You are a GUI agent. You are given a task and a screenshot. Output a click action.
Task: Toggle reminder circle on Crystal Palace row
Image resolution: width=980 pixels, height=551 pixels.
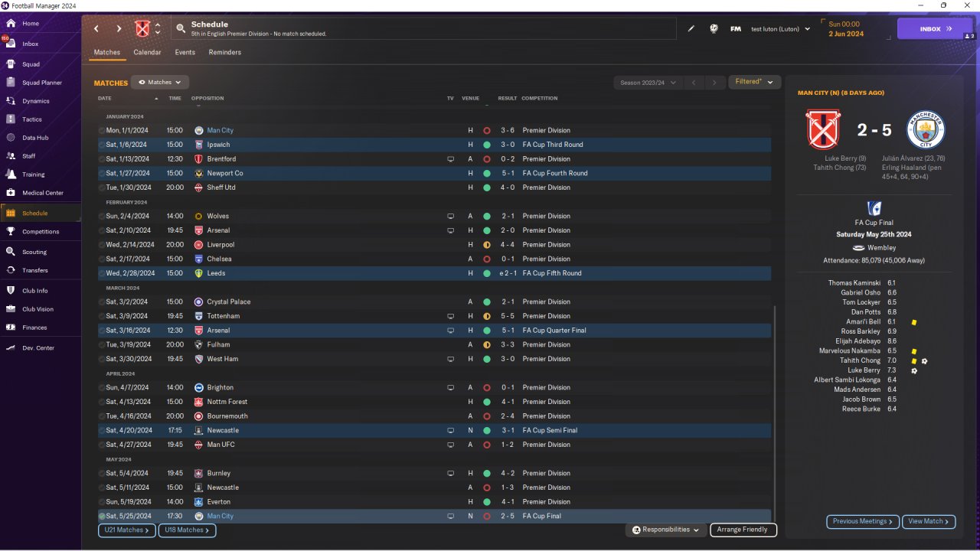pyautogui.click(x=102, y=302)
